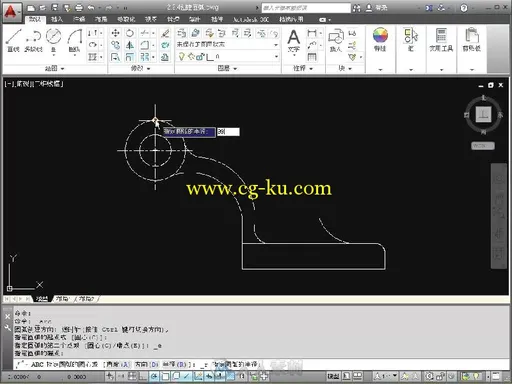Click the Plot printer icon
The height and width of the screenshot is (384, 512).
point(79,7)
